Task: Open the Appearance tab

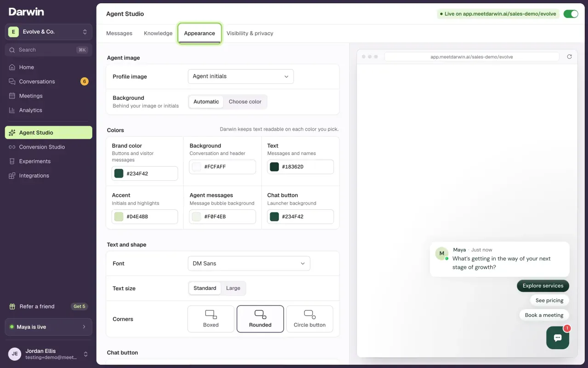Action: (199, 33)
